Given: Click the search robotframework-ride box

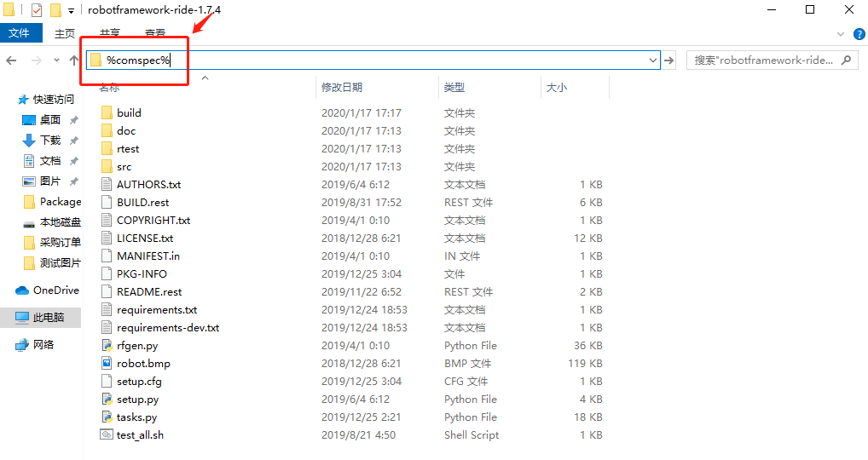Looking at the screenshot, I should (773, 60).
